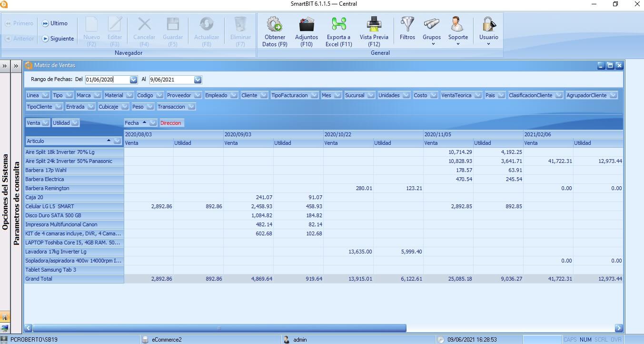Open the Linea field filter dropdown
The height and width of the screenshot is (344, 644).
[45, 95]
